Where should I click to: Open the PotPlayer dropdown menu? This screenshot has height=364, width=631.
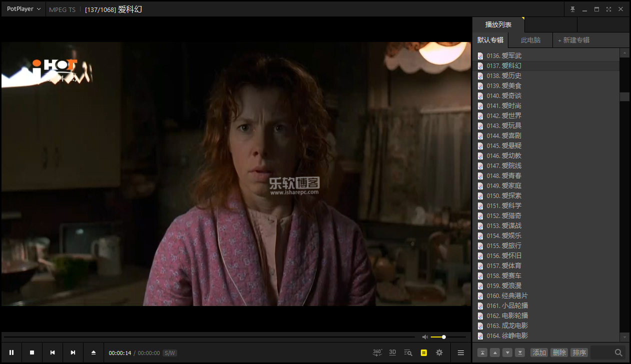coord(24,9)
